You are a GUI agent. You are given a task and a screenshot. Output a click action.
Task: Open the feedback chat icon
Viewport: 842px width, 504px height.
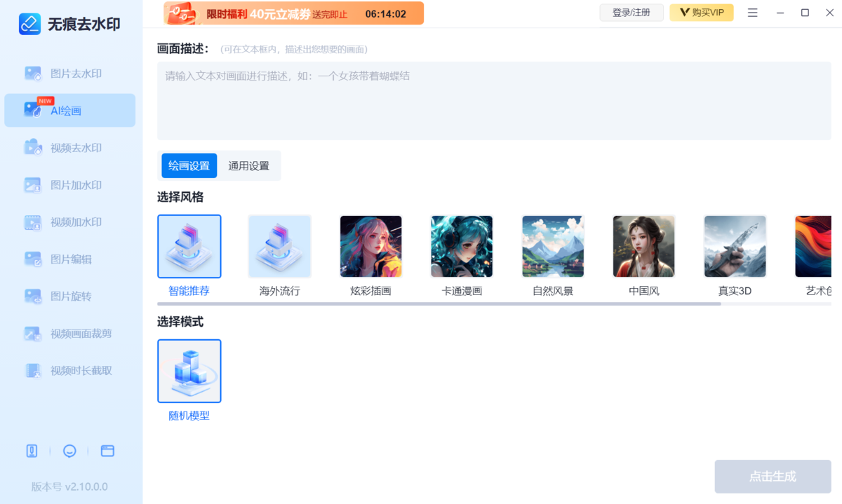click(69, 451)
